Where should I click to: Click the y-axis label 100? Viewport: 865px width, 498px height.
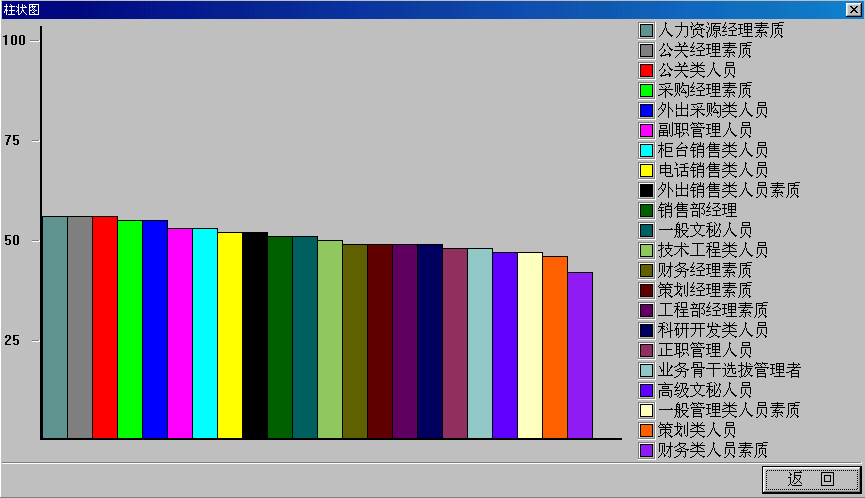[x=14, y=40]
